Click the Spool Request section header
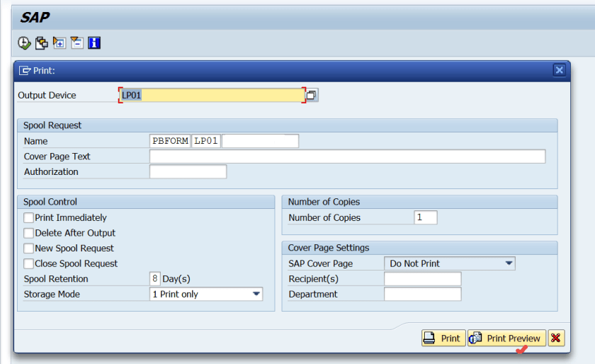Image resolution: width=595 pixels, height=364 pixels. tap(288, 125)
